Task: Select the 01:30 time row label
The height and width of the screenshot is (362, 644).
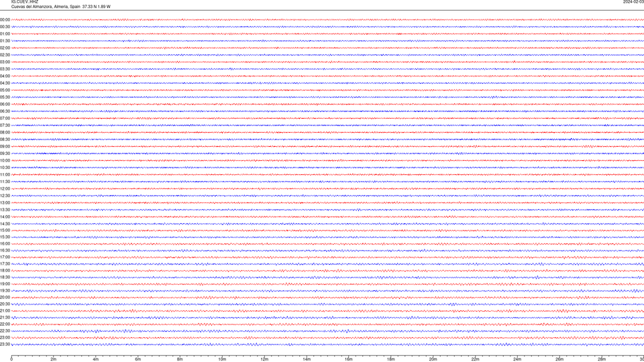Action: (x=5, y=41)
